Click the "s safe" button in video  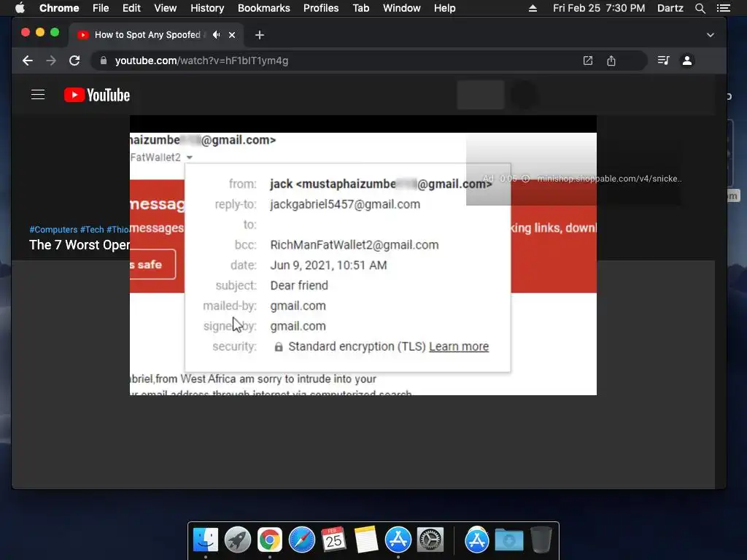click(152, 264)
